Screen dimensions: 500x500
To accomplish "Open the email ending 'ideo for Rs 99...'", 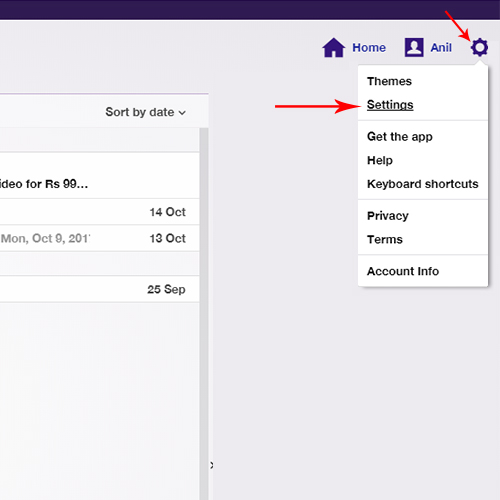I will click(100, 176).
